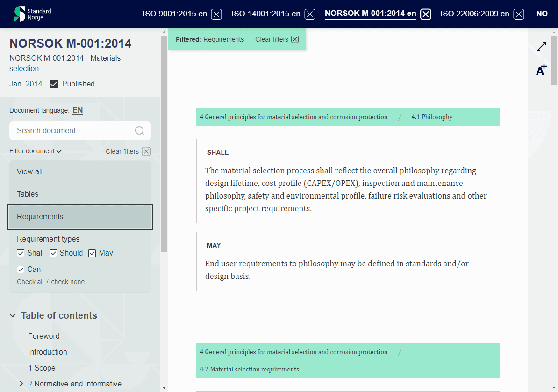Screen dimensions: 558x392
Task: Click the check none link
Action: [x=68, y=282]
